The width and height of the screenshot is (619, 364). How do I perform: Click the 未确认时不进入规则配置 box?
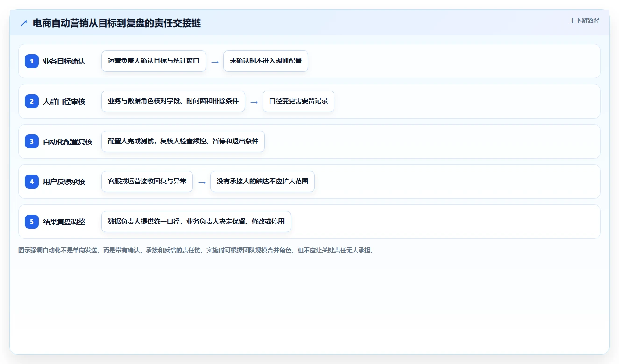click(x=266, y=61)
